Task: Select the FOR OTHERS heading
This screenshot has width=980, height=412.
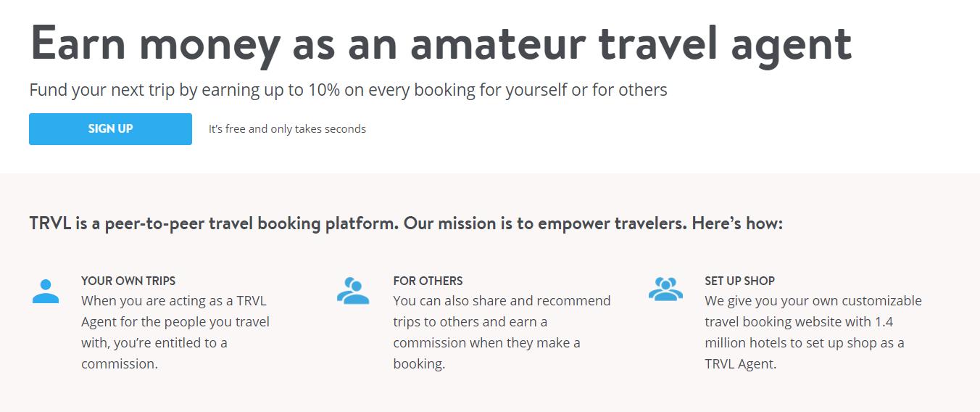Action: (x=428, y=281)
